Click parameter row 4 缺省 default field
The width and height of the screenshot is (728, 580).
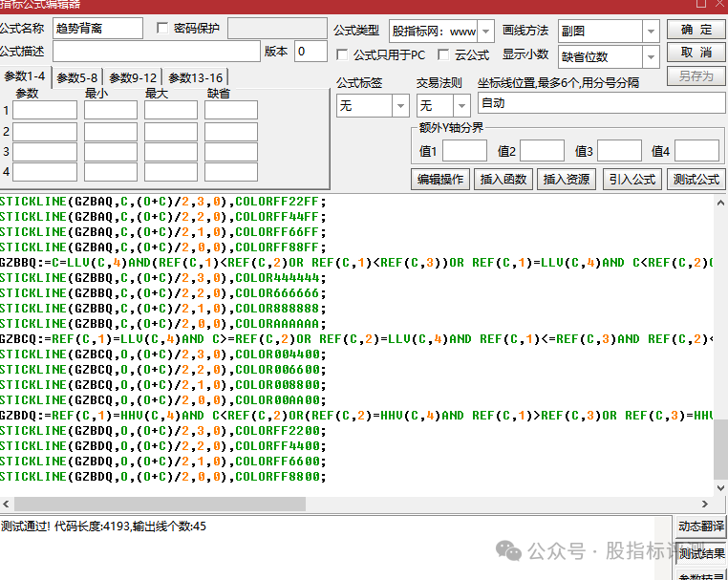pos(231,172)
